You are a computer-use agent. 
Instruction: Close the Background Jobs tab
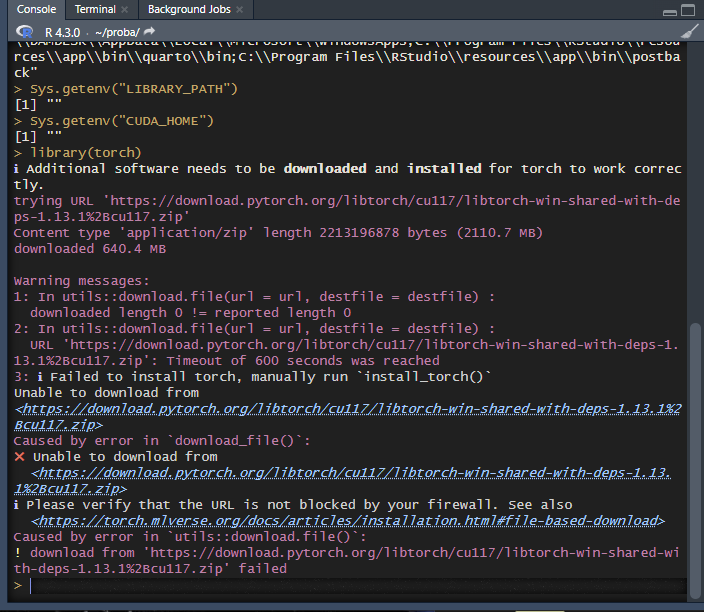point(240,9)
